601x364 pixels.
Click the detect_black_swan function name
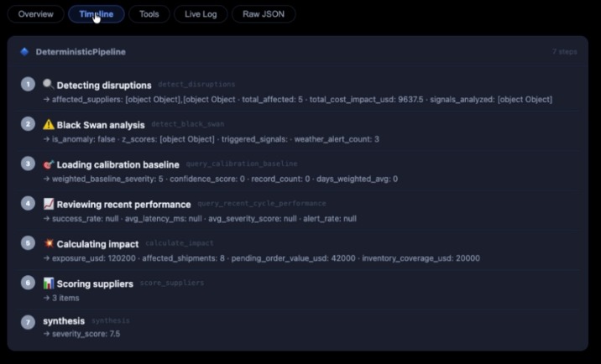click(x=188, y=124)
